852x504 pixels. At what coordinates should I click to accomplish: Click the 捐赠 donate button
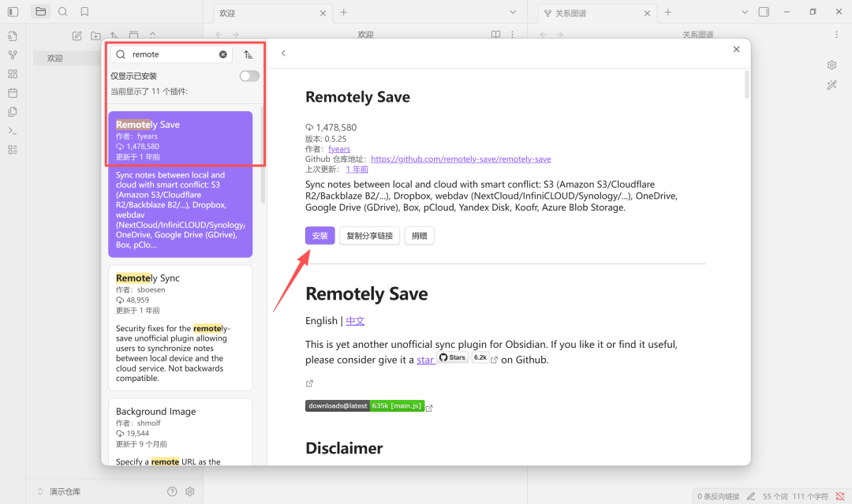419,236
